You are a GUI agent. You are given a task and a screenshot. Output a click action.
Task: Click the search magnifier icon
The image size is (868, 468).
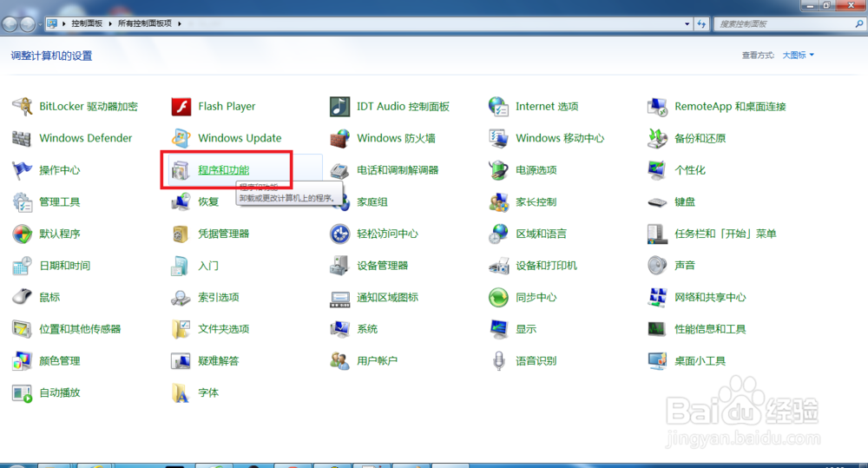click(x=858, y=23)
